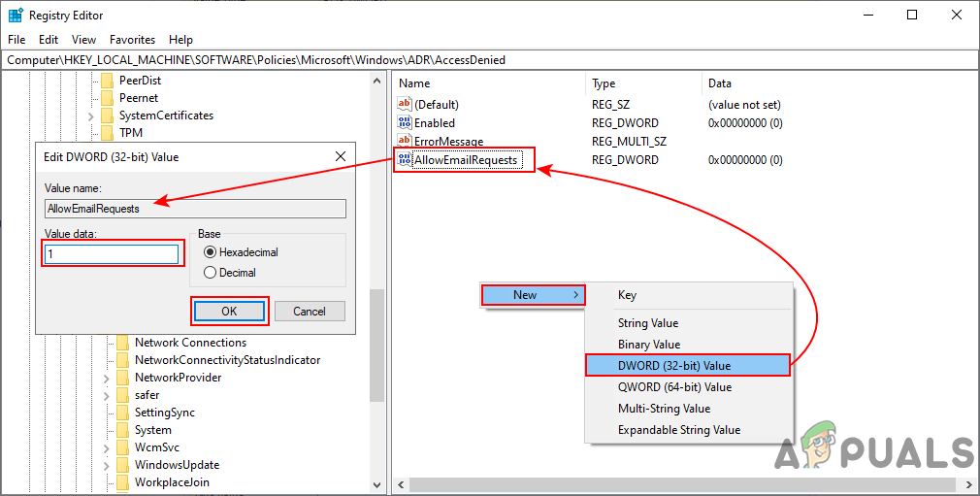Choose Key from the New submenu
Screen dimensions: 980x496
click(689, 295)
